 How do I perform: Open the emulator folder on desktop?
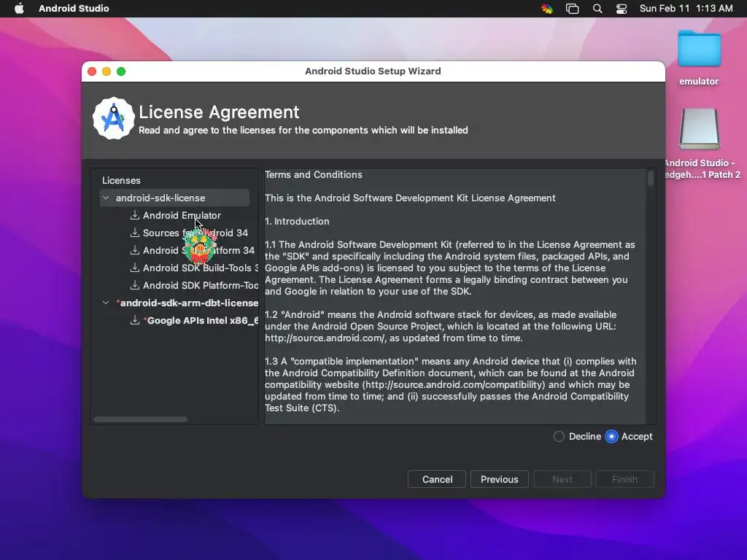699,49
